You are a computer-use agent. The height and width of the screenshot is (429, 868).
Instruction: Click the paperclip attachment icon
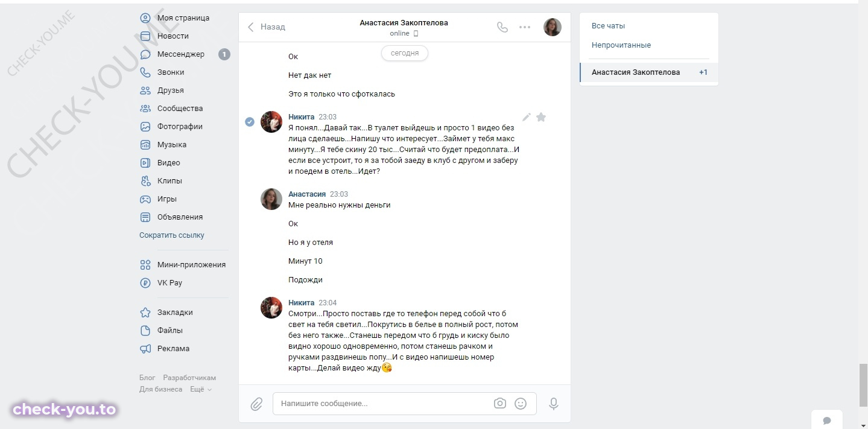256,404
